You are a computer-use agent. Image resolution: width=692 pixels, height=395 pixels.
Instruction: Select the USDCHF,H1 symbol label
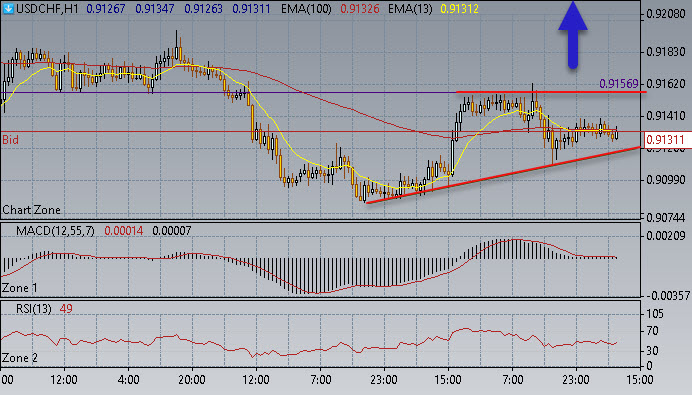pos(47,9)
